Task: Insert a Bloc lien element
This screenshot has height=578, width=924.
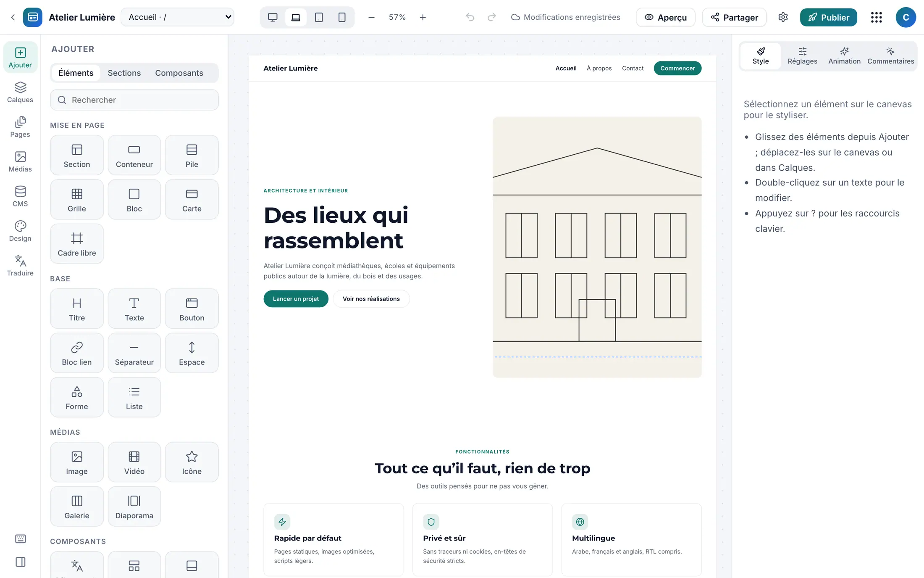Action: point(77,353)
